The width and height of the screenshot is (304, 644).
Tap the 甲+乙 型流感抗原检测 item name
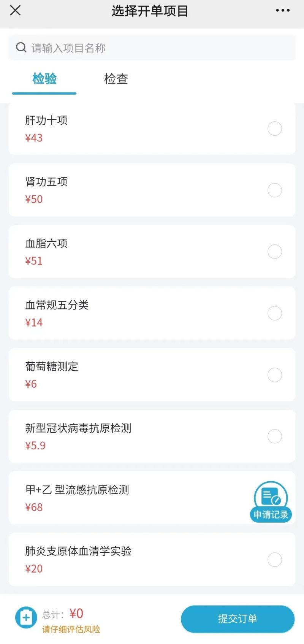click(x=77, y=490)
